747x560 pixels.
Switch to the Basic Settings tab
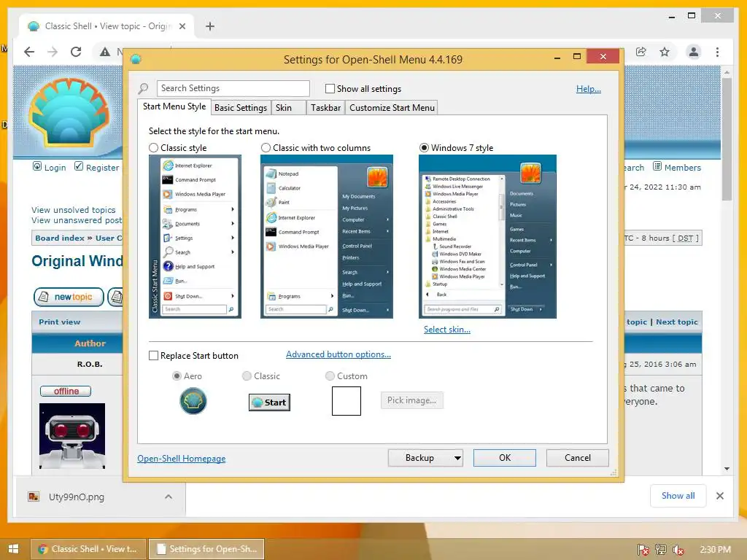(241, 108)
